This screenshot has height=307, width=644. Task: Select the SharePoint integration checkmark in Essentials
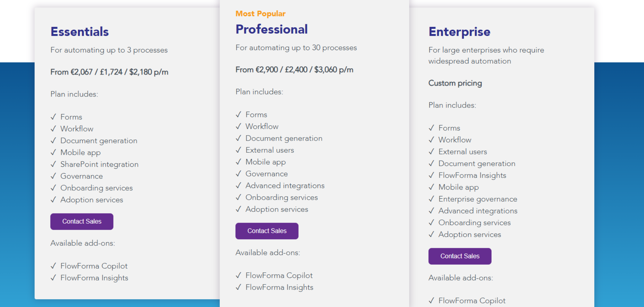tap(54, 164)
